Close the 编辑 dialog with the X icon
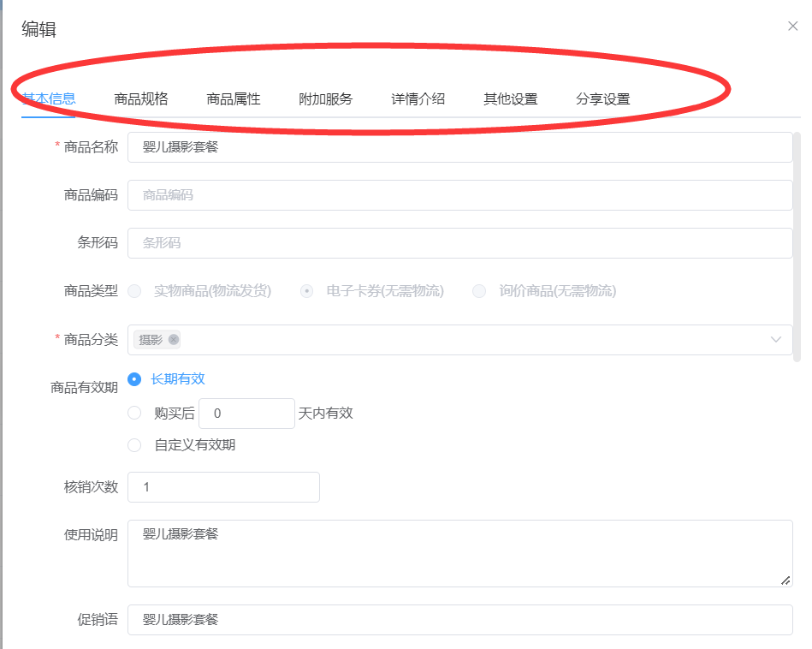Screen dimensions: 812x649 tap(792, 26)
